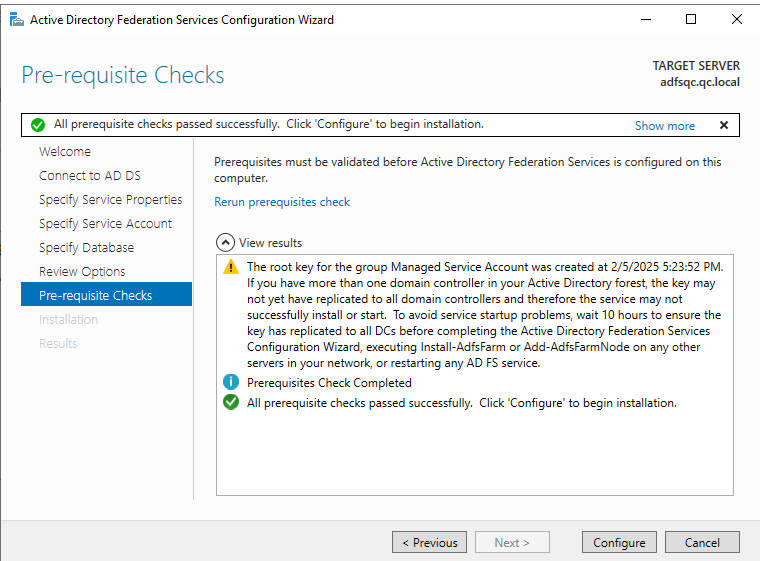760x561 pixels.
Task: Navigate to Specify Service Account step
Action: click(x=105, y=224)
